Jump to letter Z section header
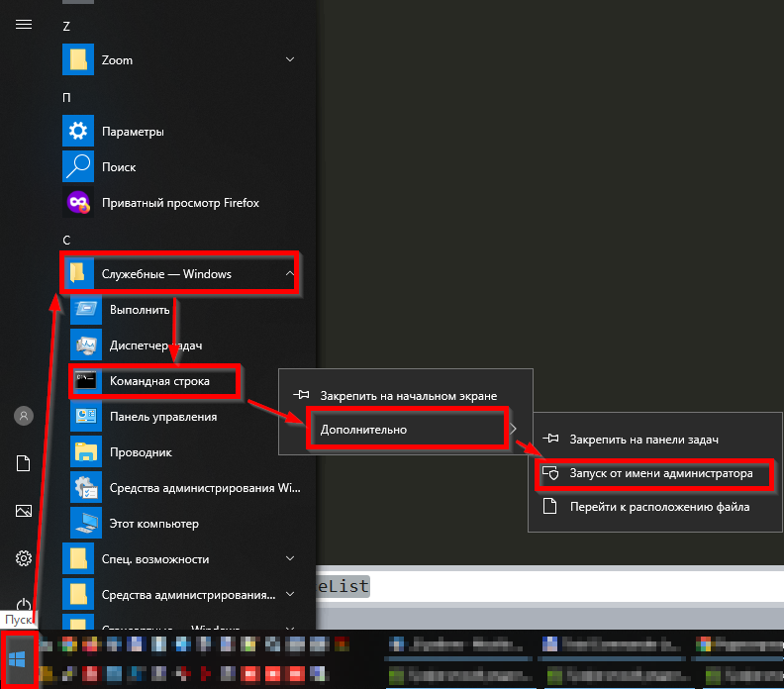The image size is (784, 689). click(66, 26)
